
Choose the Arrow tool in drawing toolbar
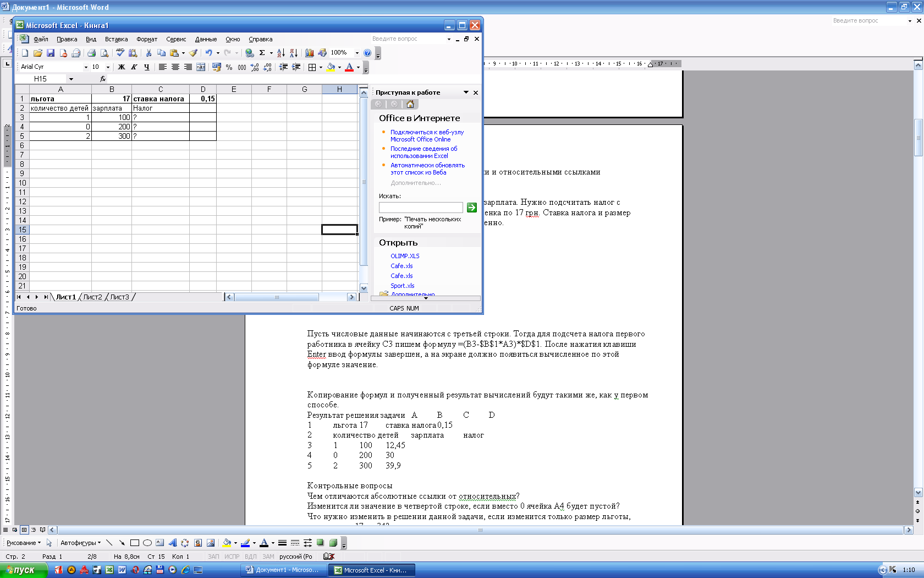[x=122, y=543]
